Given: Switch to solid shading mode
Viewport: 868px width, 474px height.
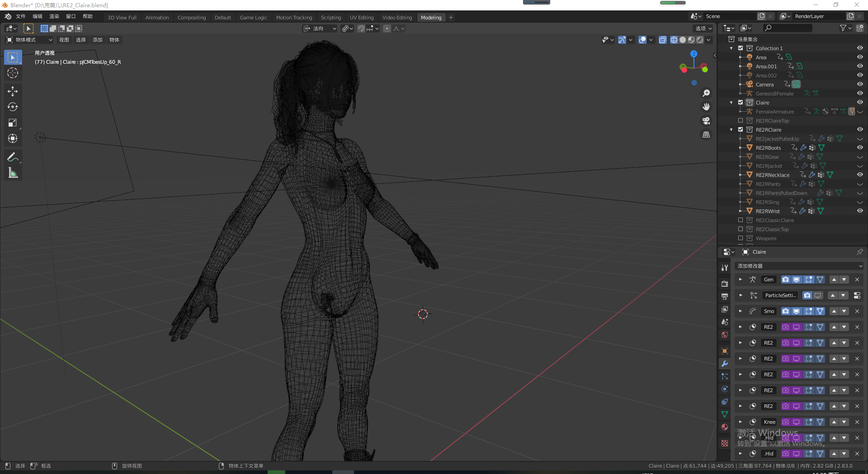Looking at the screenshot, I should [683, 40].
